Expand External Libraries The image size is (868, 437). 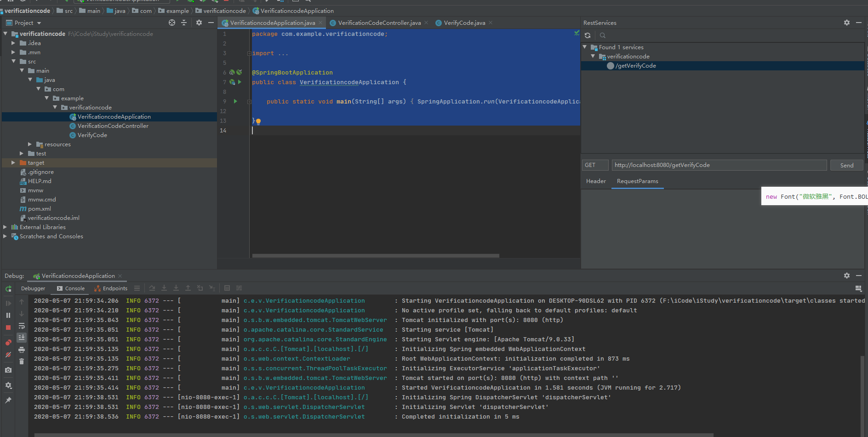(x=5, y=227)
